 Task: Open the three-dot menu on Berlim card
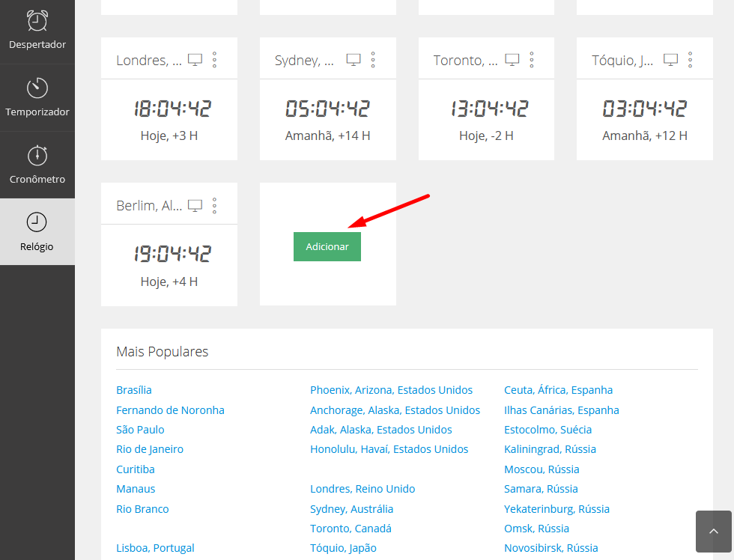214,205
